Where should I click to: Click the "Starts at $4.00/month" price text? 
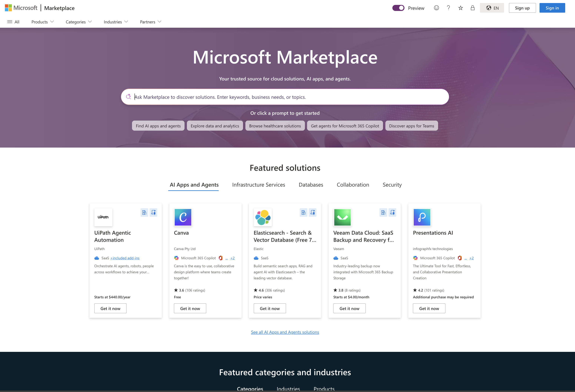click(351, 297)
